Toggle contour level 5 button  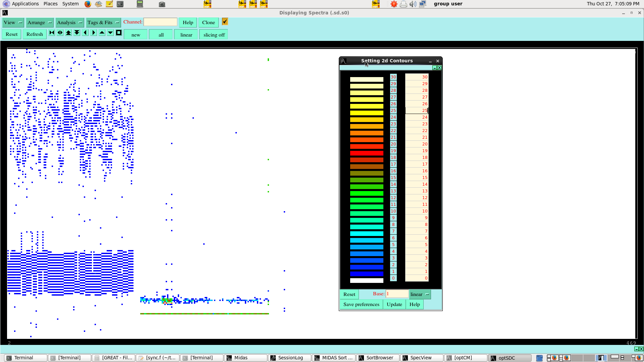click(393, 244)
